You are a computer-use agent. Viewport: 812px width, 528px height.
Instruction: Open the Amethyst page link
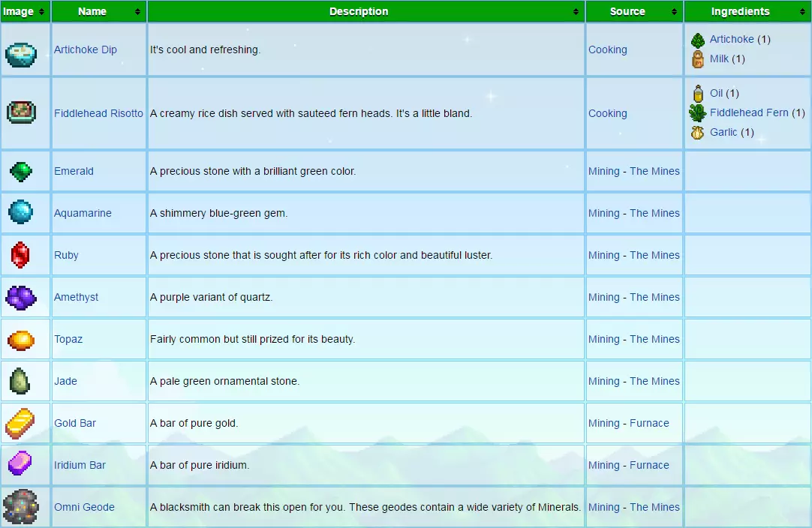[x=76, y=297]
